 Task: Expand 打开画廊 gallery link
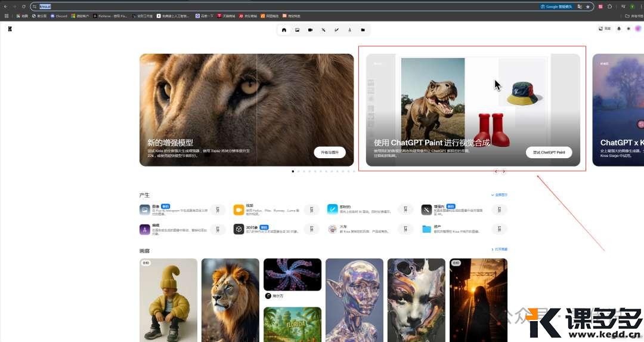point(499,249)
